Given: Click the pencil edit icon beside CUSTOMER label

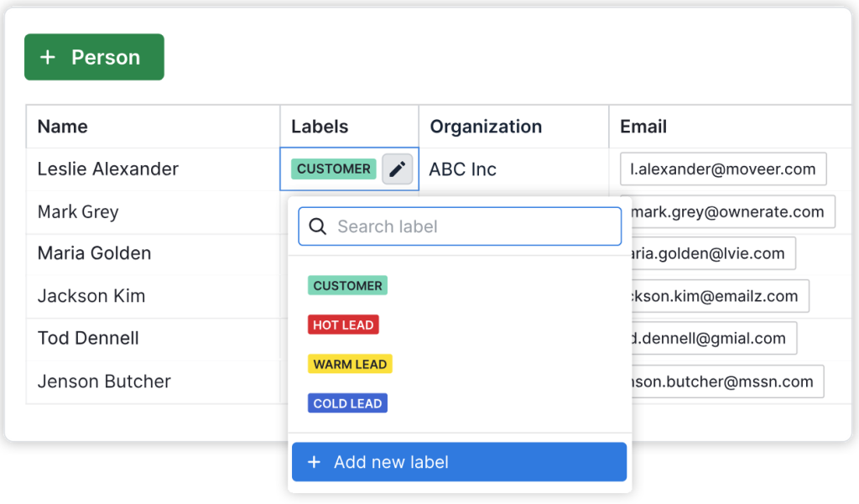Looking at the screenshot, I should click(397, 169).
